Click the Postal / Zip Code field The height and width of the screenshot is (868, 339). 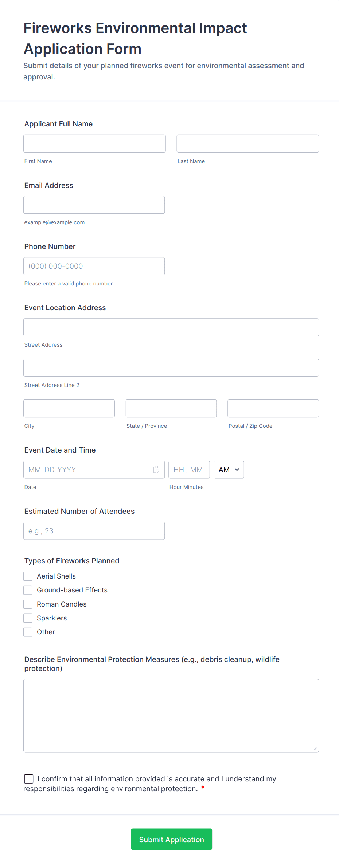(x=273, y=408)
